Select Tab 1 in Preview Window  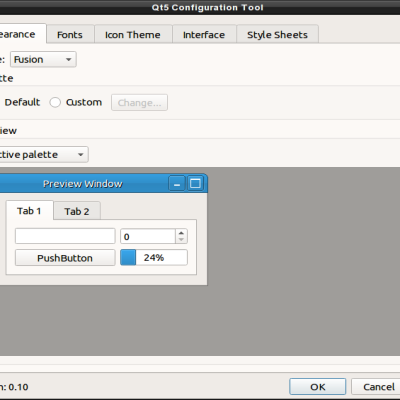(29, 211)
